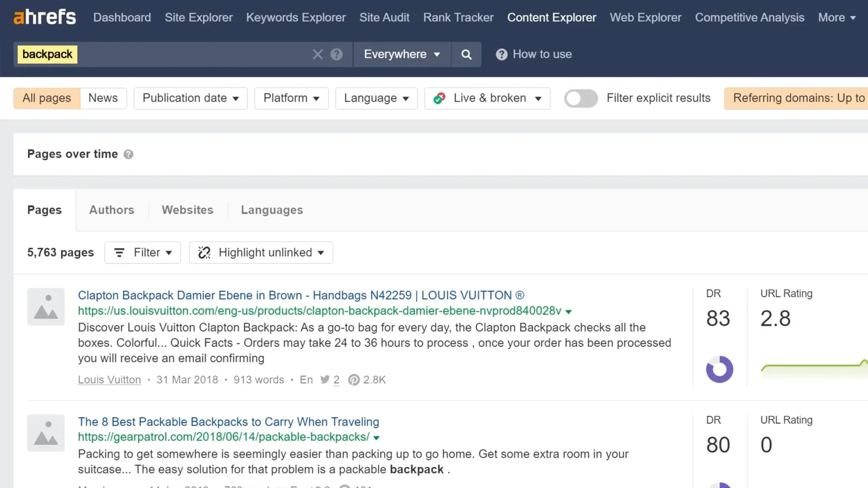Switch to the Authors tab
The width and height of the screenshot is (868, 488).
tap(111, 210)
